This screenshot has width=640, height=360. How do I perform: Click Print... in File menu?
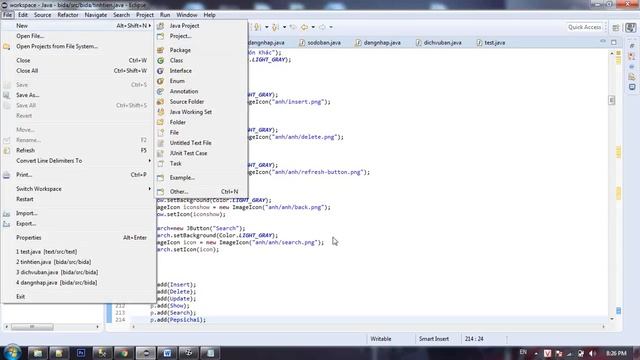click(24, 175)
